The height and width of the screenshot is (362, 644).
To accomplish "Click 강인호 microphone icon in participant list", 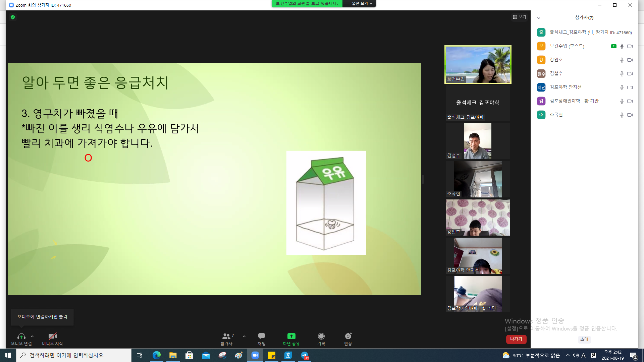I will click(x=622, y=60).
